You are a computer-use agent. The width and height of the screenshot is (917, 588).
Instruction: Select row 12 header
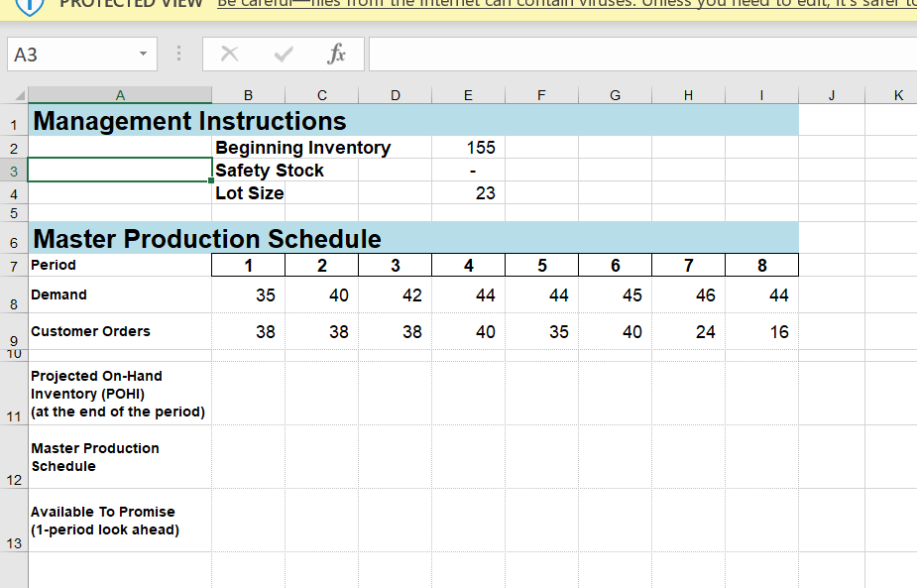[14, 457]
